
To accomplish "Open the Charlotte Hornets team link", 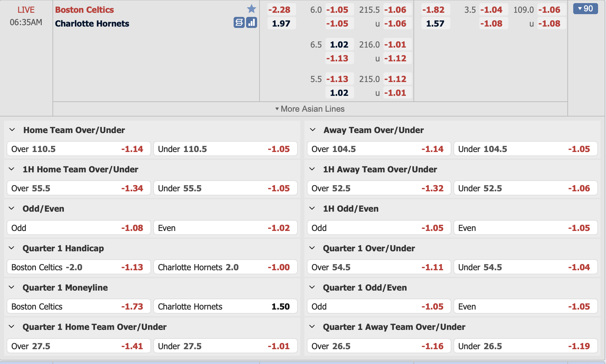I will (x=92, y=23).
